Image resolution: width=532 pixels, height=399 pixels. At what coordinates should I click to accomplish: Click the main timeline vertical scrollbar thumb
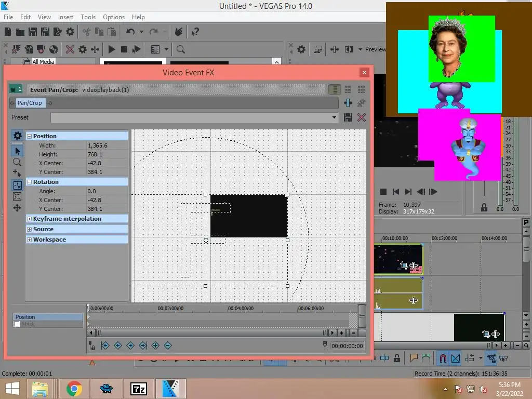tap(526, 249)
